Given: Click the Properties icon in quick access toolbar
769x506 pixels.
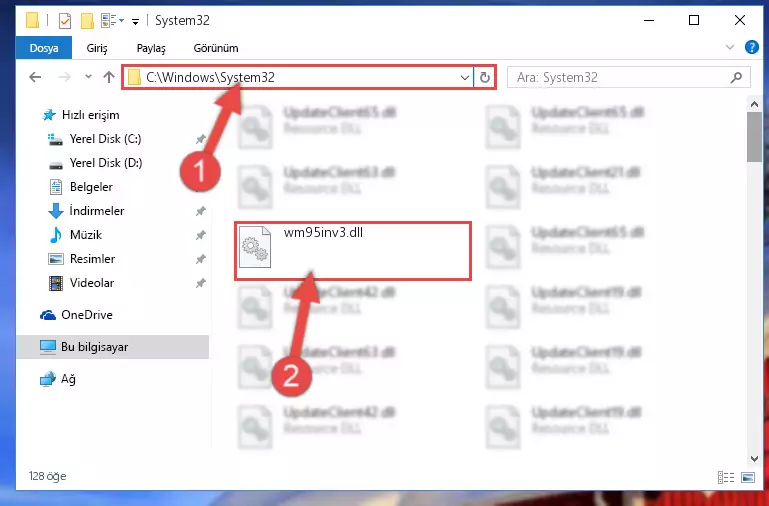Looking at the screenshot, I should [65, 21].
